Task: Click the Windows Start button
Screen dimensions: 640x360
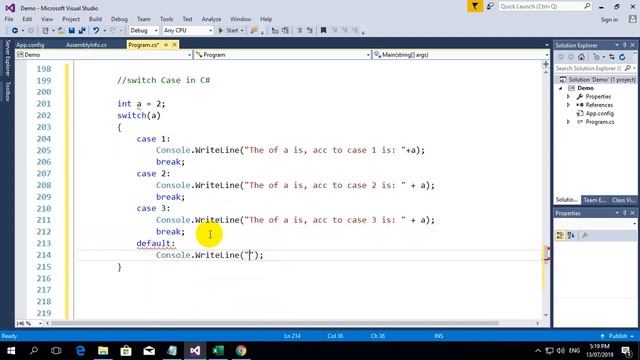Action: click(x=11, y=351)
